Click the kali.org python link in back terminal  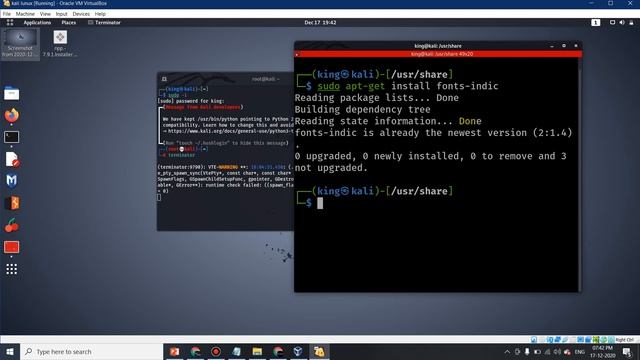(230, 131)
